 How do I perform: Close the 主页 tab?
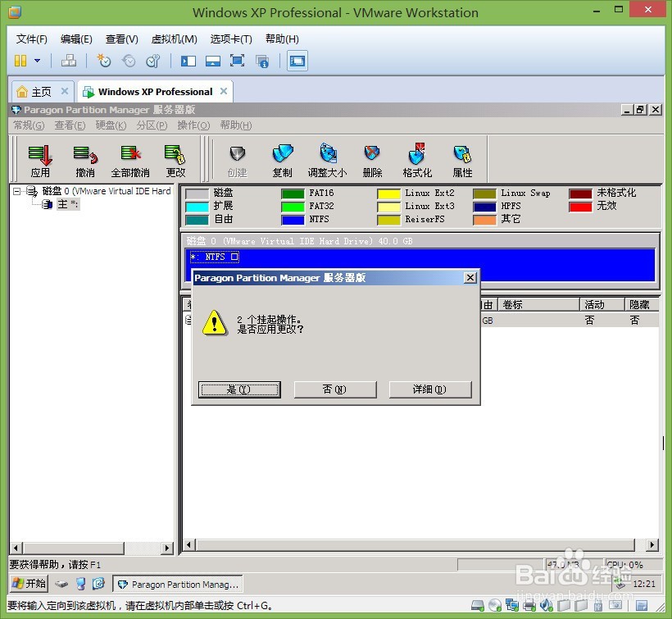(x=65, y=91)
